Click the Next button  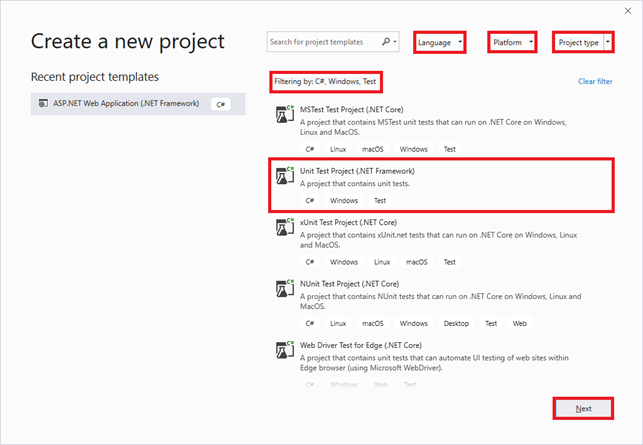tap(583, 408)
